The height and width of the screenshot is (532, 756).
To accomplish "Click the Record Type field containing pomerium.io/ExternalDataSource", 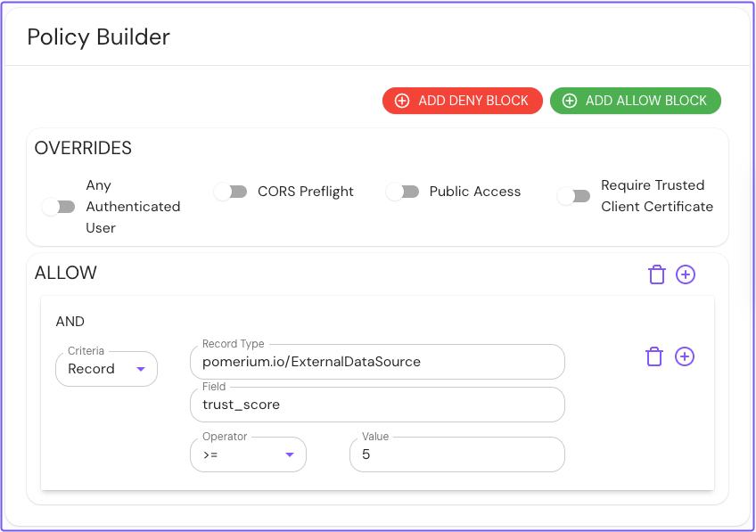I will [x=377, y=362].
